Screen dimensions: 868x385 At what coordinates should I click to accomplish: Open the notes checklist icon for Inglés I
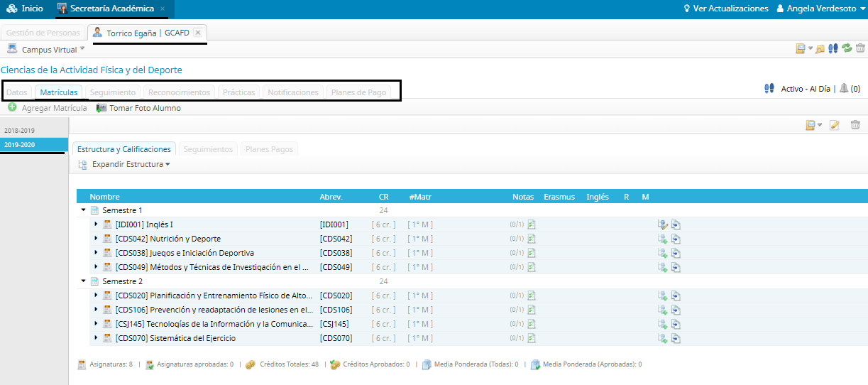pos(531,224)
